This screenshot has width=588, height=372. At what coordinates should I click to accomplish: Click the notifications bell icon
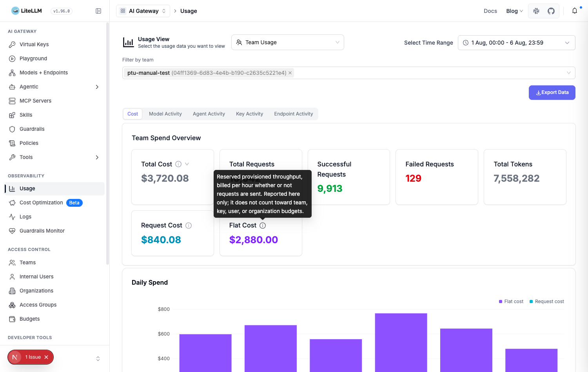[575, 11]
